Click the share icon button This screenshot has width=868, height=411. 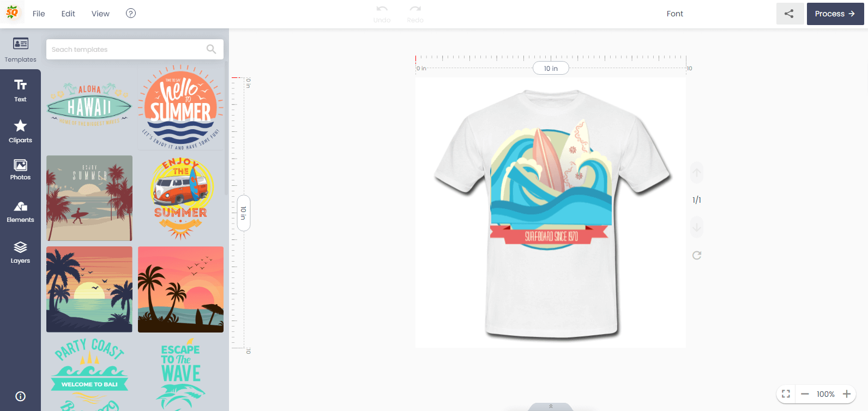[789, 14]
